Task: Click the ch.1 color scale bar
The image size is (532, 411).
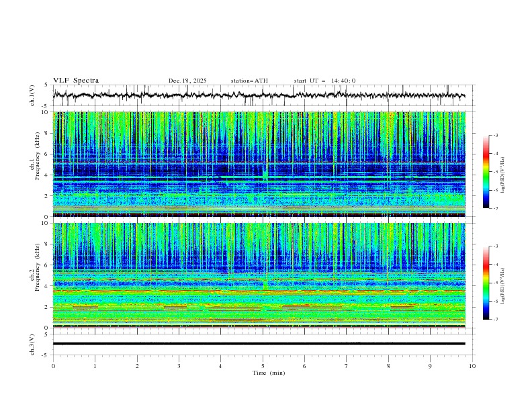Action: pyautogui.click(x=486, y=172)
